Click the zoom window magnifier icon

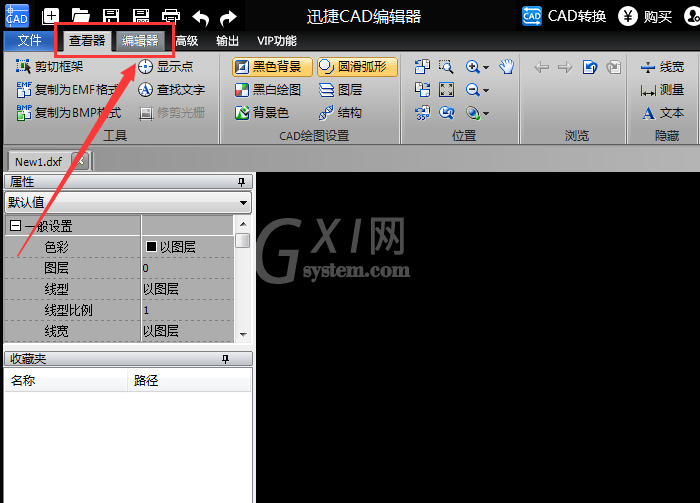click(x=446, y=67)
